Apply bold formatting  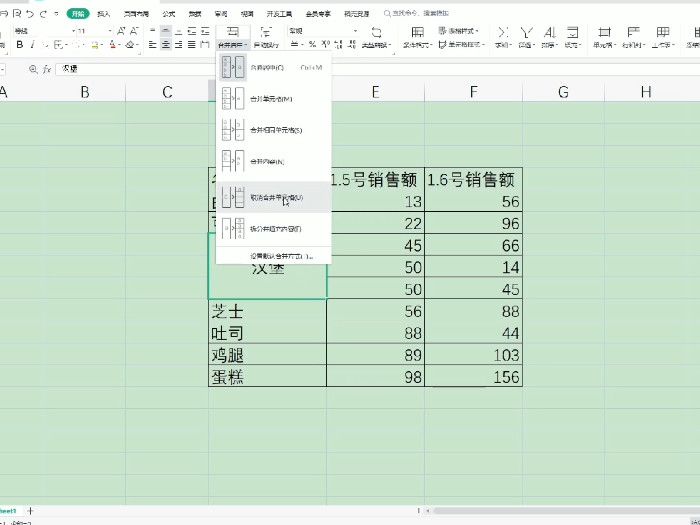pyautogui.click(x=20, y=44)
